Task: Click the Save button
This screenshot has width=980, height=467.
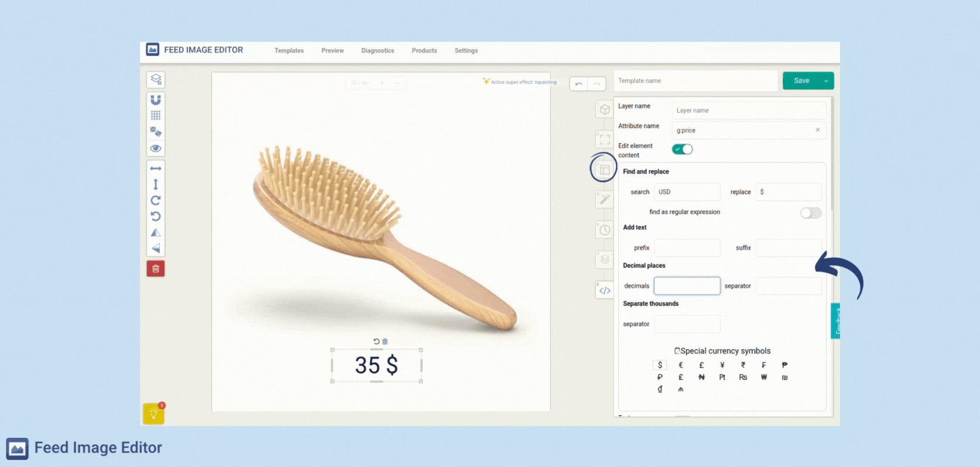Action: coord(801,81)
